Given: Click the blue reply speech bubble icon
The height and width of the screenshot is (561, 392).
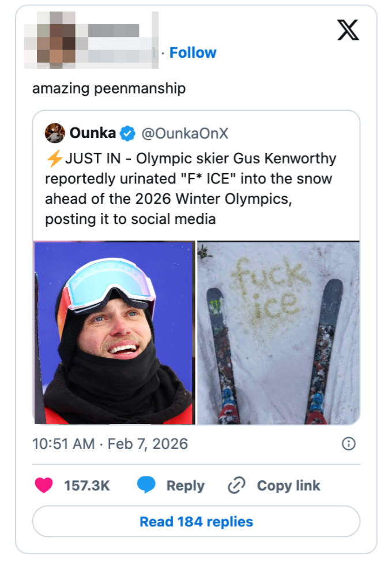Looking at the screenshot, I should [x=146, y=485].
